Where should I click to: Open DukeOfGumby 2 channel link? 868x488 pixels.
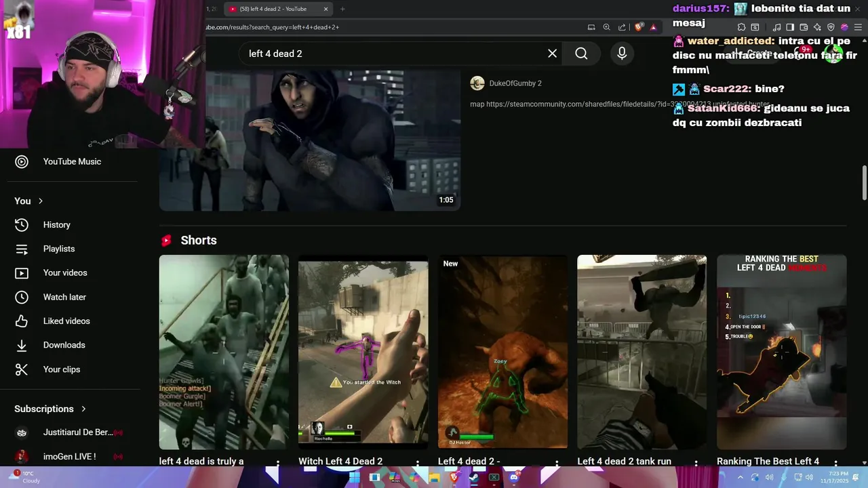515,83
